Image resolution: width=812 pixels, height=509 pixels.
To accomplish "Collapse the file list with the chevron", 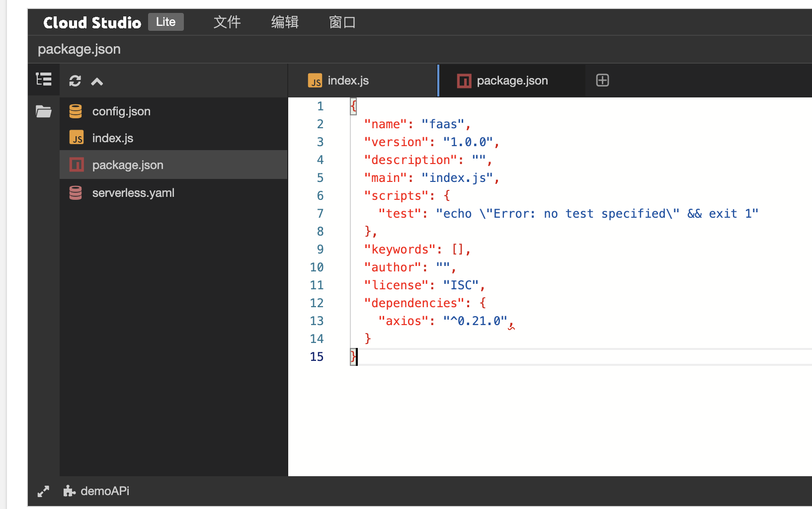I will coord(97,82).
